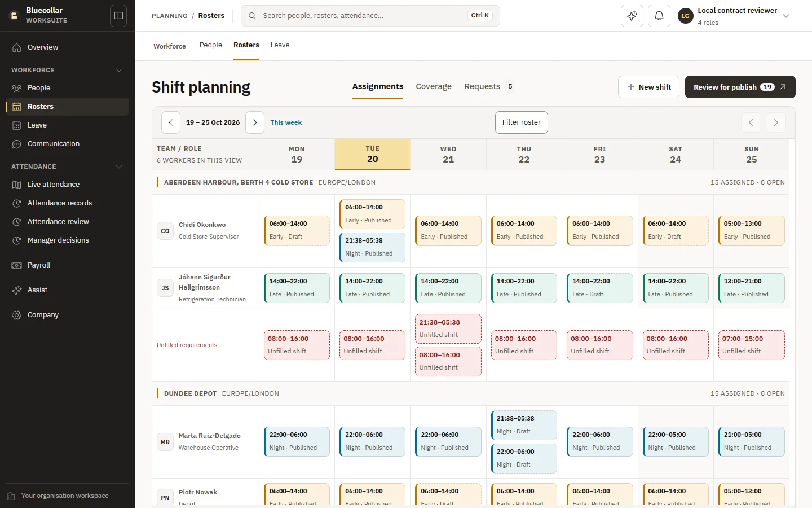The width and height of the screenshot is (812, 508).
Task: Open Wednesday unfilled 21:38–05:38 shift
Action: [448, 329]
